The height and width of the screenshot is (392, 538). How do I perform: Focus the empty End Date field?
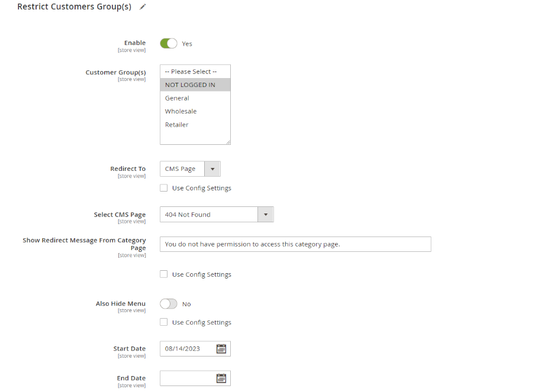click(186, 378)
